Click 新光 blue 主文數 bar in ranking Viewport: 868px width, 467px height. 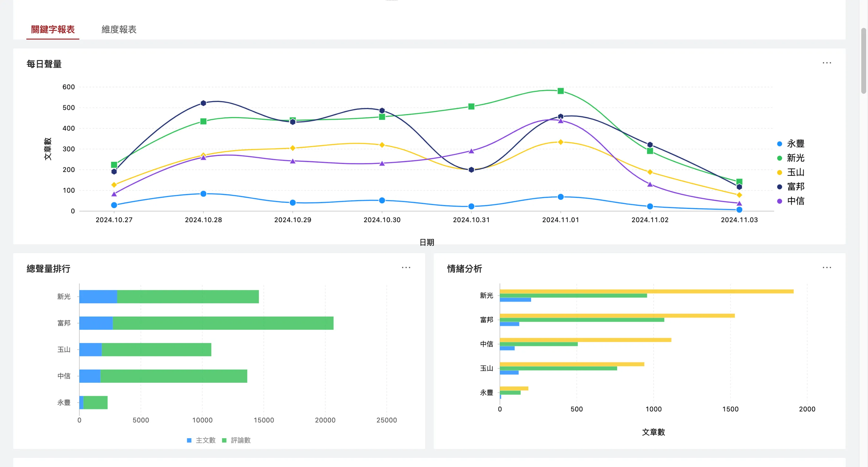pos(98,297)
